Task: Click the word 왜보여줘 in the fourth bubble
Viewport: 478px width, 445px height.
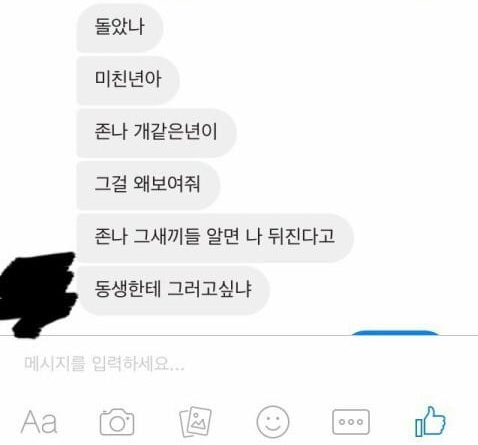Action: point(167,184)
